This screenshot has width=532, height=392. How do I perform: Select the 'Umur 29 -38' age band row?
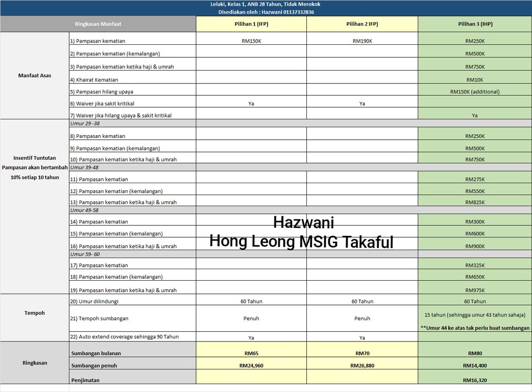[301, 123]
